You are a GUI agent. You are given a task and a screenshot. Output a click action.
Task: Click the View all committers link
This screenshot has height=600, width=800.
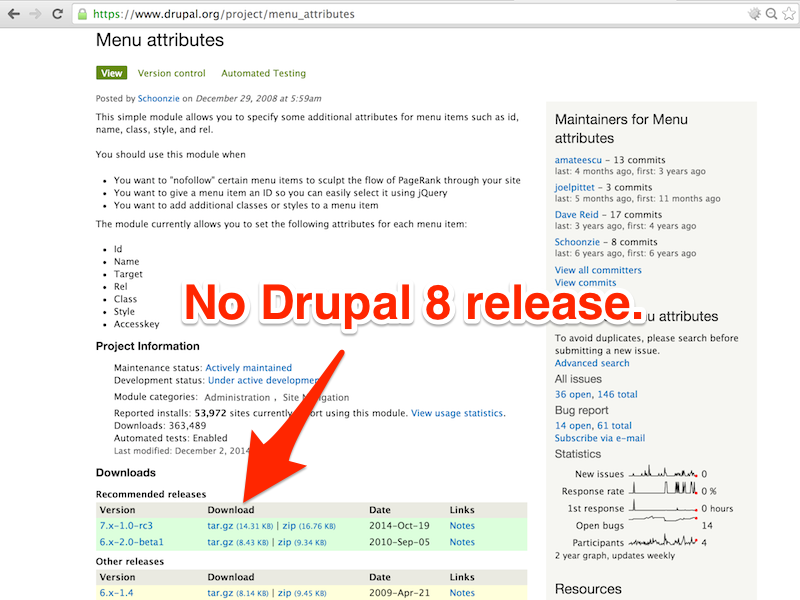(598, 269)
